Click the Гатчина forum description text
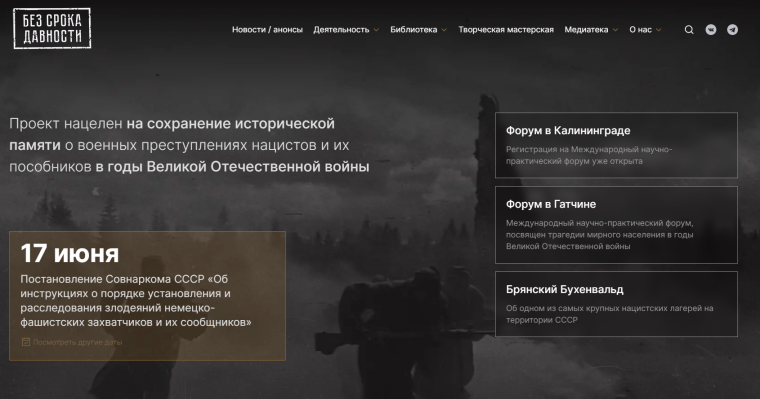This screenshot has height=399, width=760. 600,235
